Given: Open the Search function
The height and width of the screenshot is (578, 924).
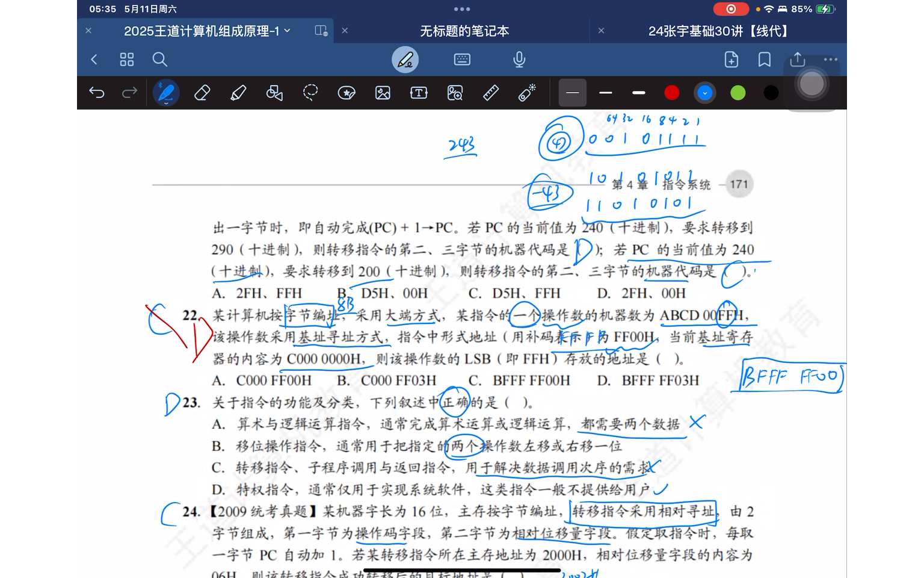Looking at the screenshot, I should 159,60.
